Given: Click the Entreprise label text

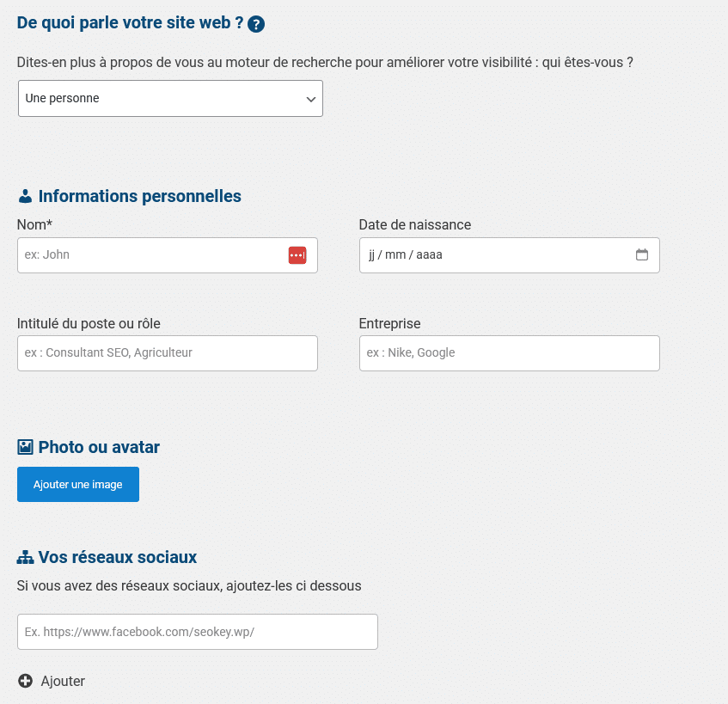Looking at the screenshot, I should (x=389, y=324).
